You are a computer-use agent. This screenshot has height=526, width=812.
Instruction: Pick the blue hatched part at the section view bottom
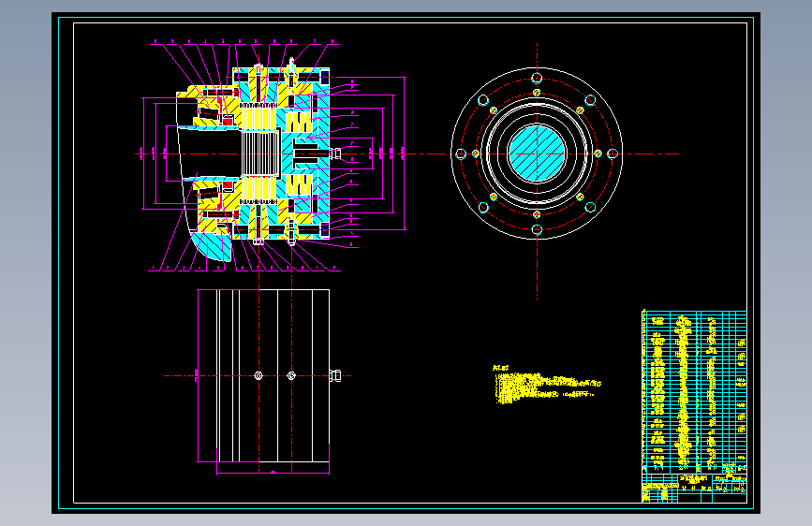pyautogui.click(x=211, y=246)
